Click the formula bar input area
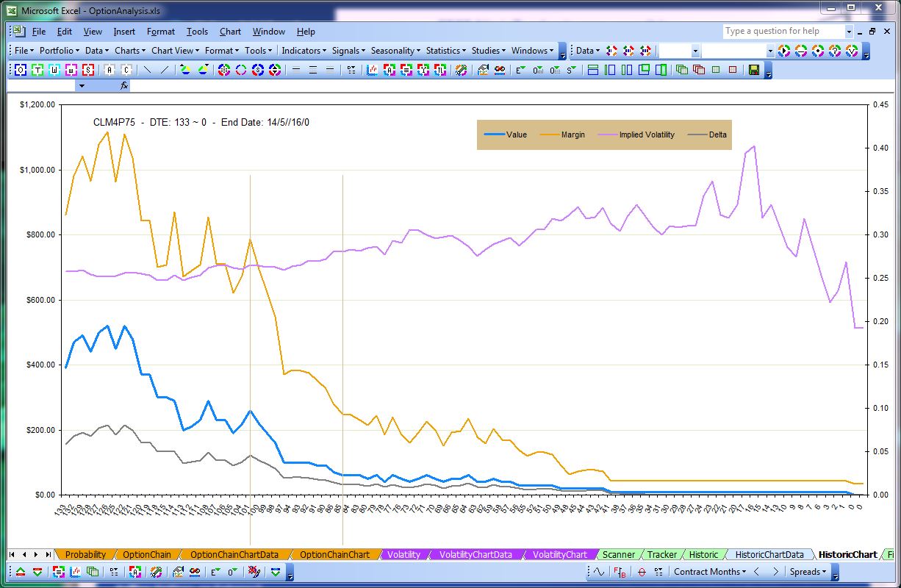Viewport: 901px width, 588px height. click(513, 86)
